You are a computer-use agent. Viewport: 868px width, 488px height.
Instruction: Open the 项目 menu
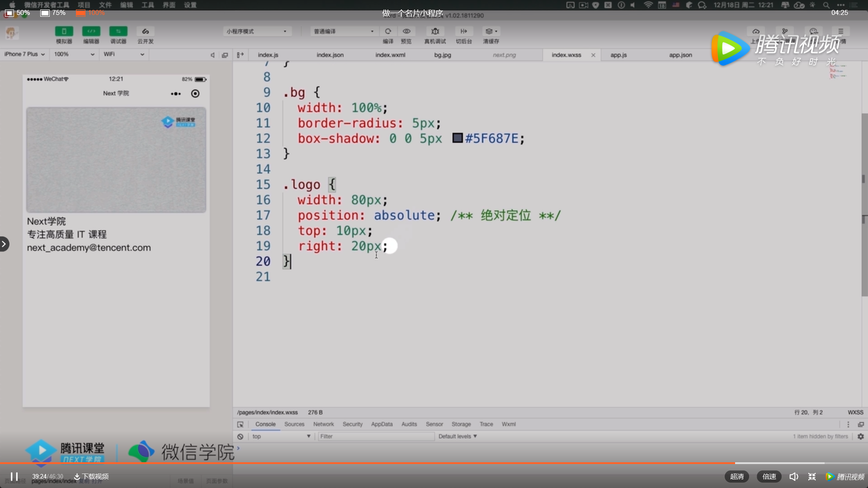point(84,5)
